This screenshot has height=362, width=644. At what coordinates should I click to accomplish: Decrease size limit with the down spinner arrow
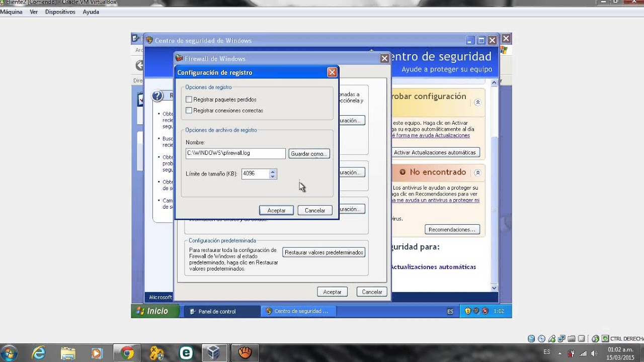[273, 176]
